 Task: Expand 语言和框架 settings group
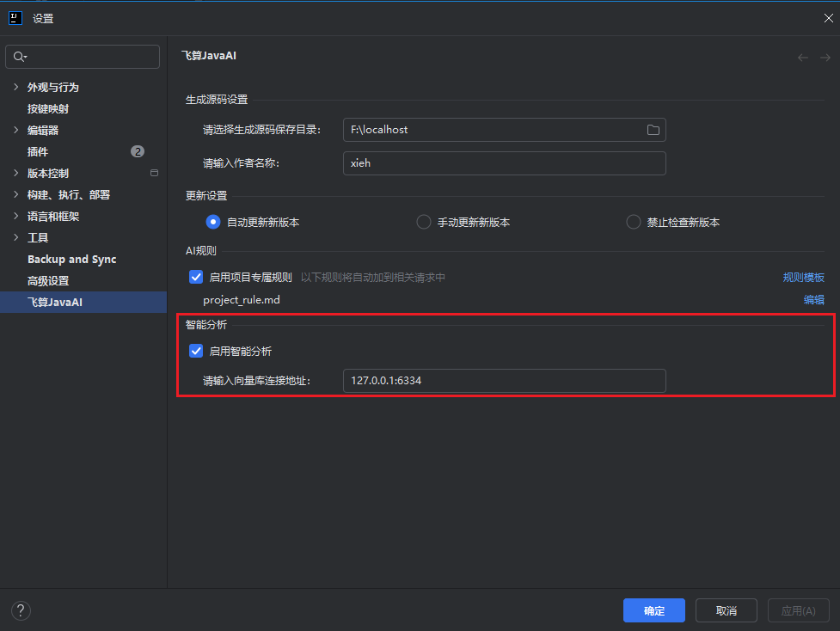(16, 216)
